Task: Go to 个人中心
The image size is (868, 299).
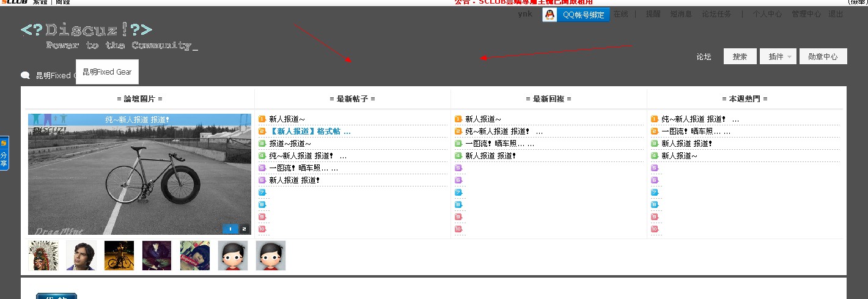Action: [x=767, y=14]
